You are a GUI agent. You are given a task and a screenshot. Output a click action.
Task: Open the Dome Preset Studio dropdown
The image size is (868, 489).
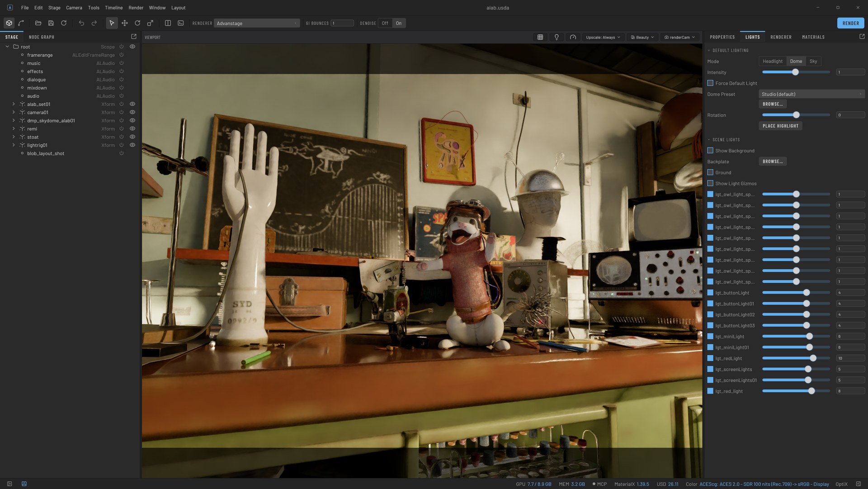[811, 94]
